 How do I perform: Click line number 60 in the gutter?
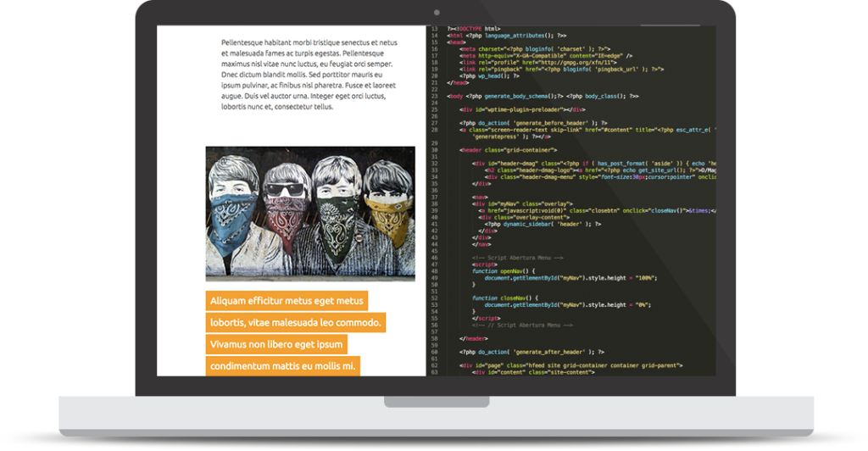pos(435,352)
